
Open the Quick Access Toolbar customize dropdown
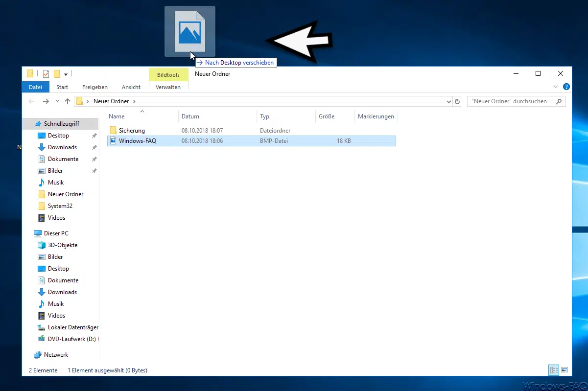click(x=66, y=74)
